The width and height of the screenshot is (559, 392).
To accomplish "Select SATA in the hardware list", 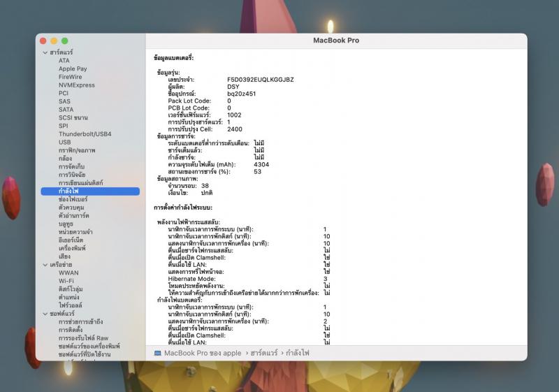I will 66,110.
